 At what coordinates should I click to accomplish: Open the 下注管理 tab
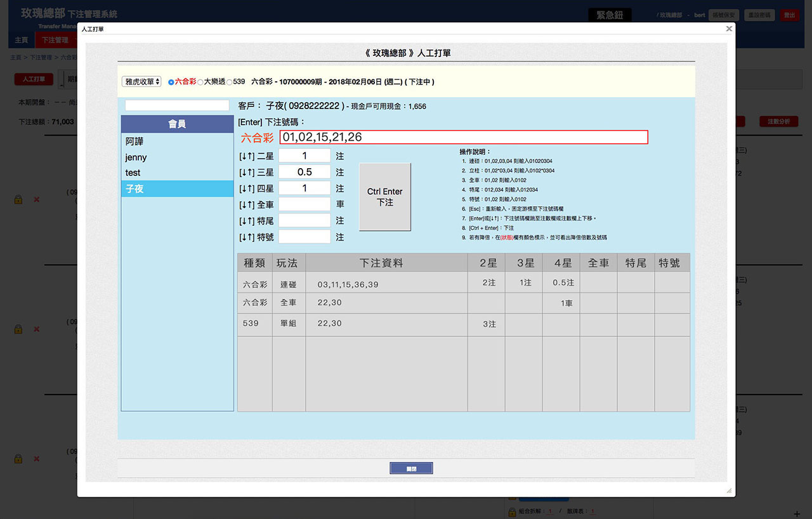(55, 40)
